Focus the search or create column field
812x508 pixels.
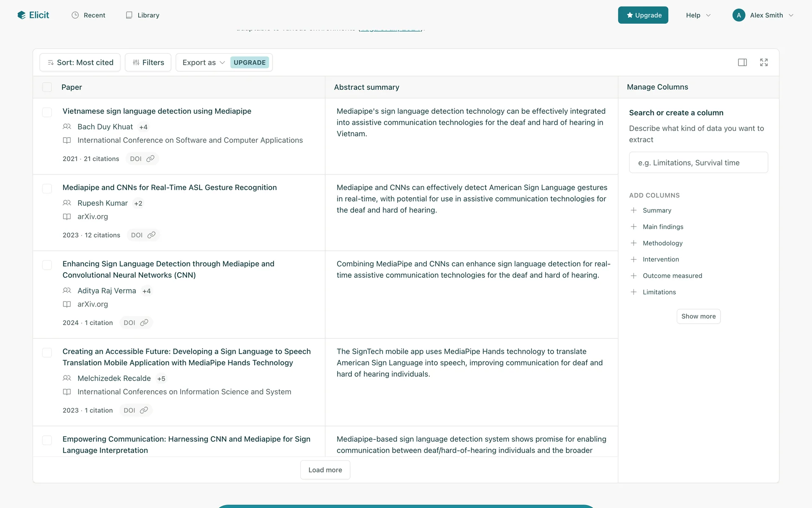tap(698, 163)
